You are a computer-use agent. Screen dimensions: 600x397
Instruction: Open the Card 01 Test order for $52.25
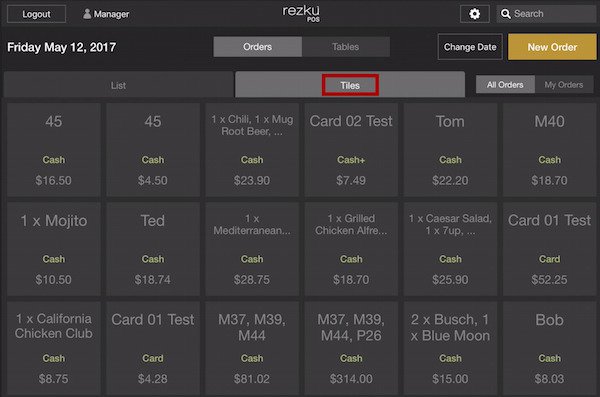point(549,249)
